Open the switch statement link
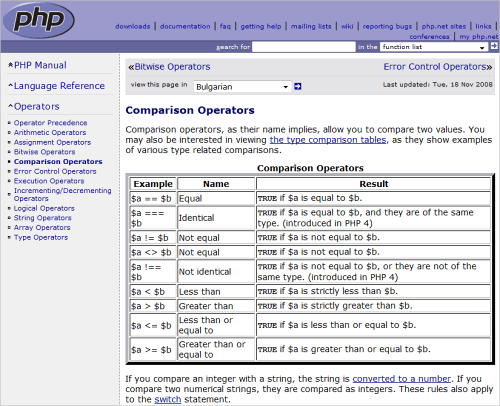This screenshot has height=406, width=500. point(168,399)
